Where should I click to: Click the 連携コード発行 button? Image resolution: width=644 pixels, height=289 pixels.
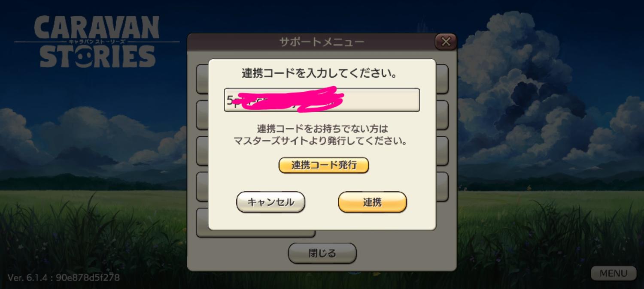click(324, 165)
